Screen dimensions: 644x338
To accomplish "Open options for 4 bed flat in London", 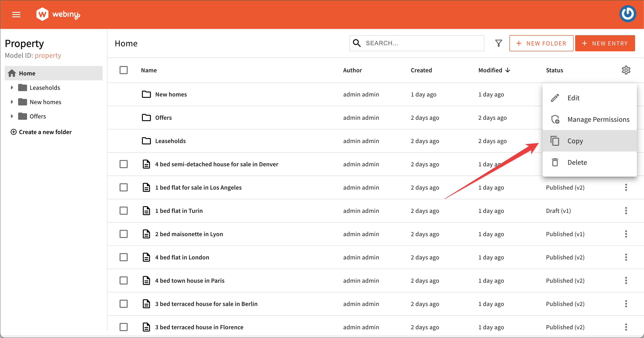I will pyautogui.click(x=626, y=257).
